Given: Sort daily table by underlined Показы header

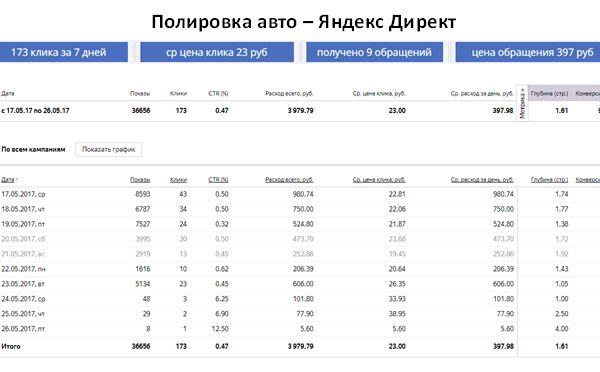Looking at the screenshot, I should tap(140, 179).
